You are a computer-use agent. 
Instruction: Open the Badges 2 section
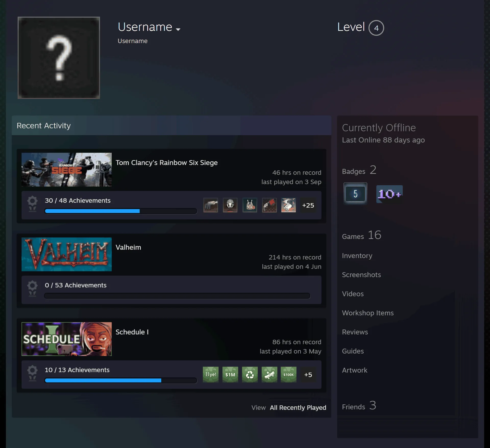pos(359,170)
